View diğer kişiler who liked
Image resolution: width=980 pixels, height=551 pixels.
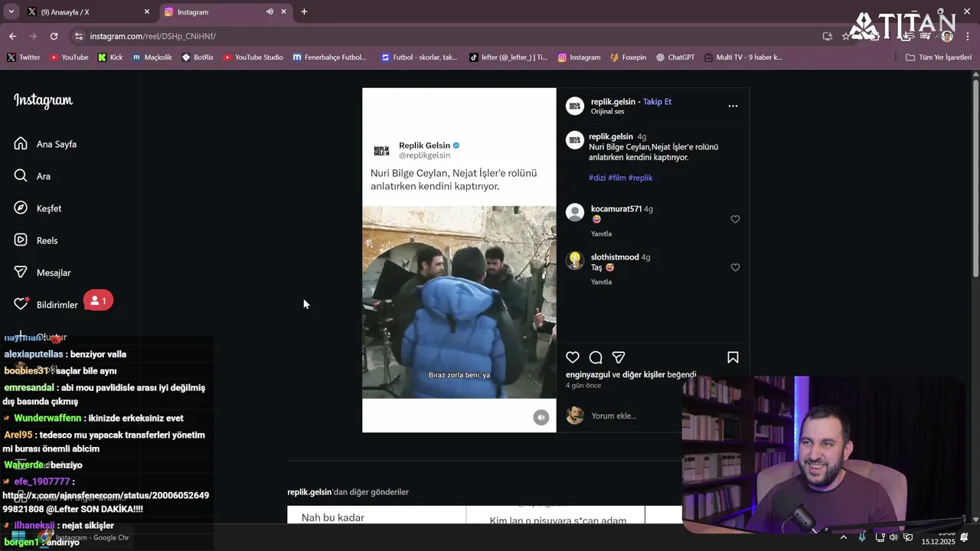pos(643,375)
